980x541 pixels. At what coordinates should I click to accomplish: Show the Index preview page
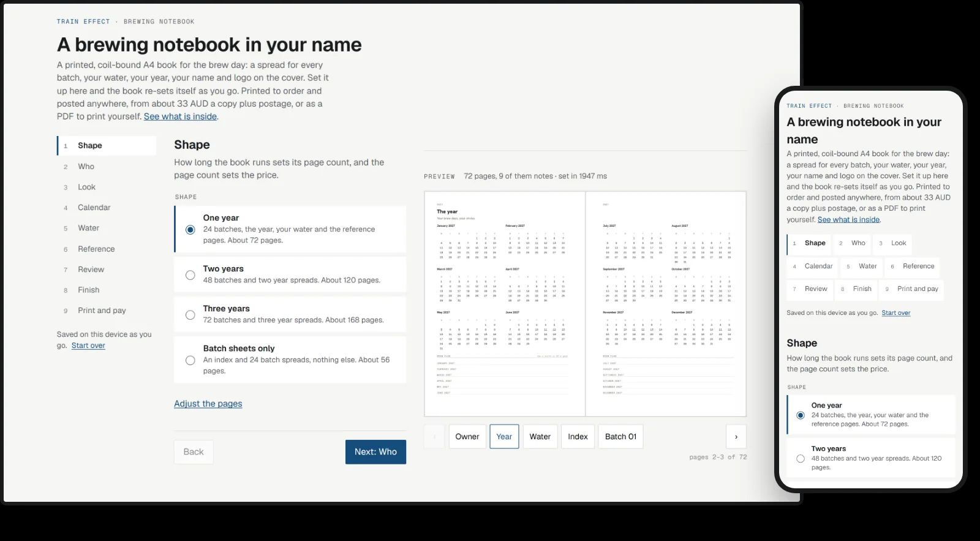578,437
